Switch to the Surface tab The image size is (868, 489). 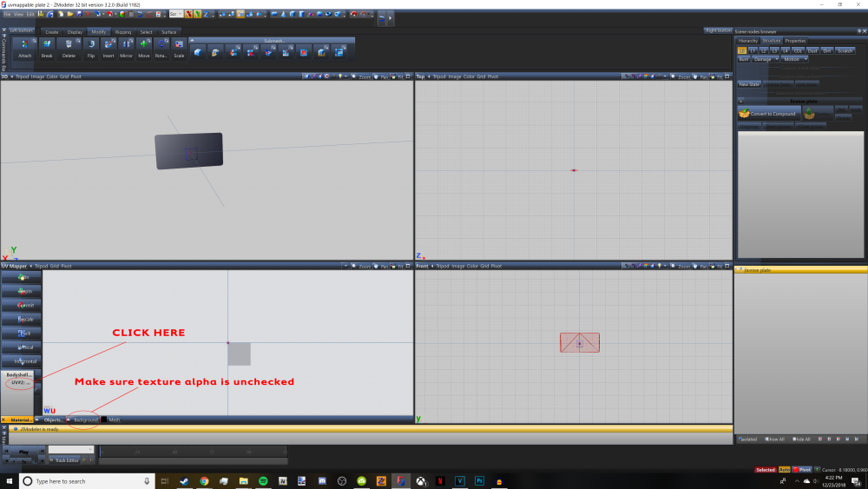click(x=169, y=32)
